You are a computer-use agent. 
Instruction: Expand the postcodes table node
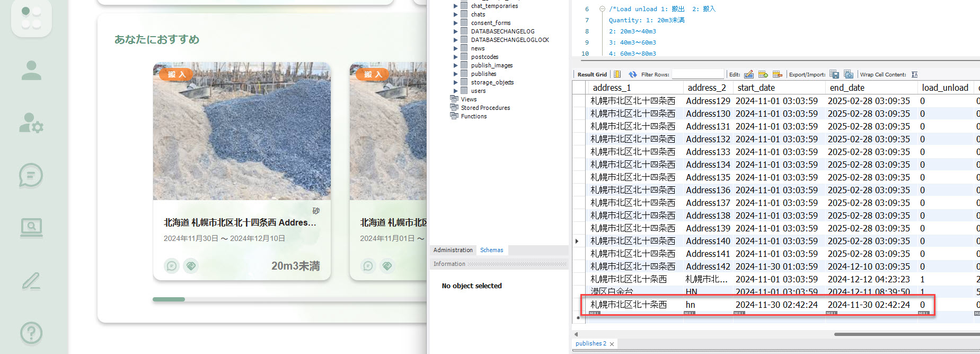pos(455,57)
